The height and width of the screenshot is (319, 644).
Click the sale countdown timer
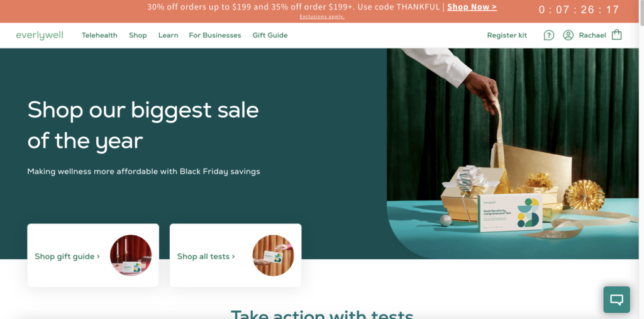point(579,10)
